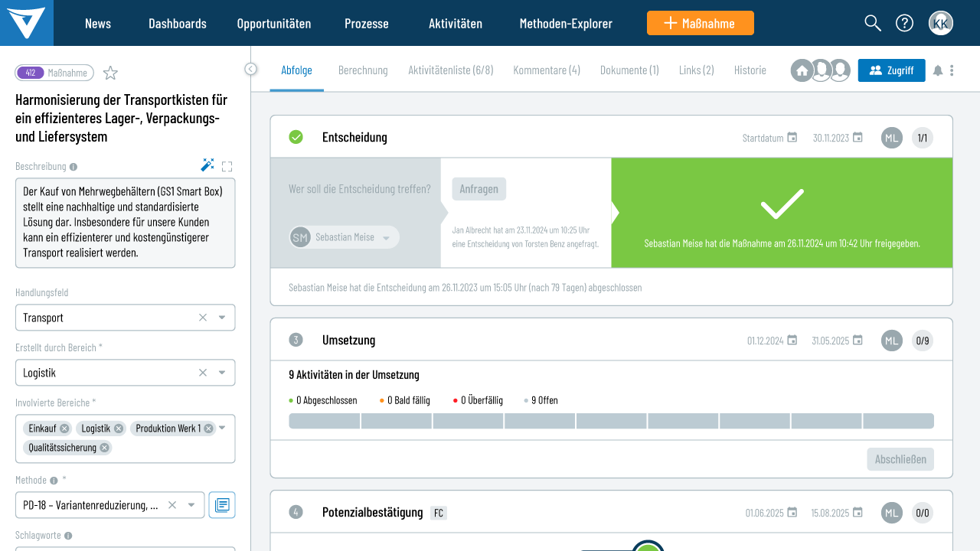Open Prozesse in the top navigation

pos(366,23)
